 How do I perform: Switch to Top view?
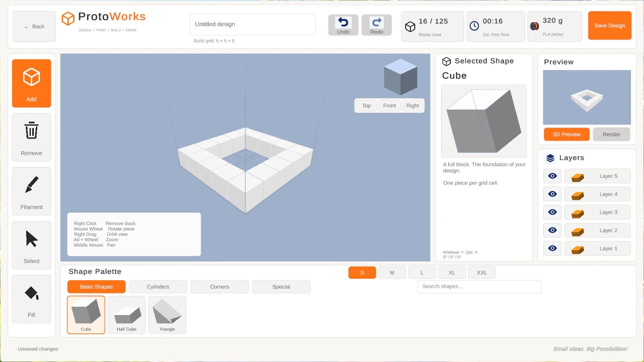366,106
